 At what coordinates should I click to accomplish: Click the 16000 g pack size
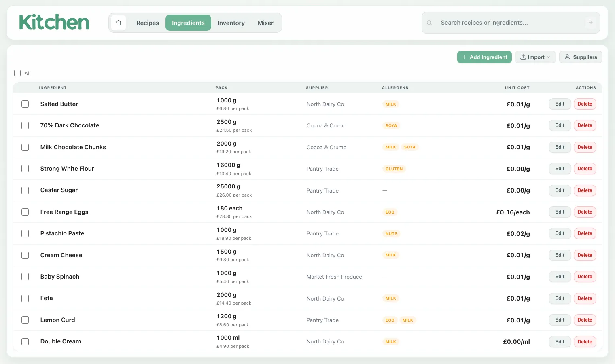[x=228, y=165]
